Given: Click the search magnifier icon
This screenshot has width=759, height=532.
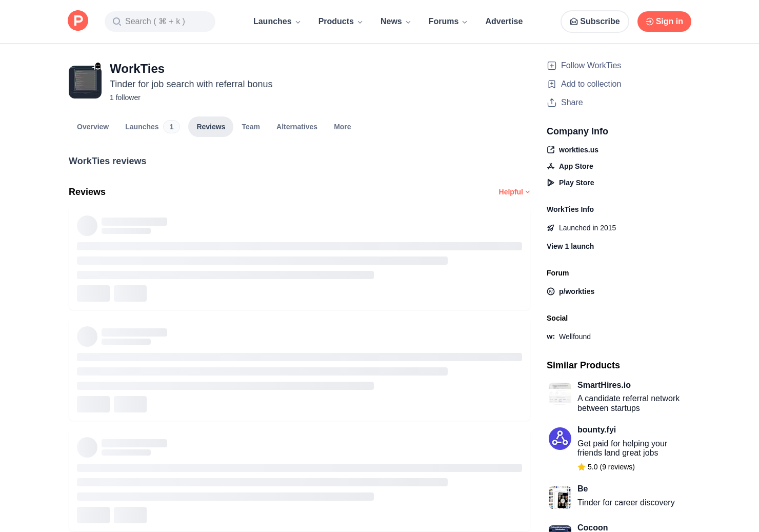Looking at the screenshot, I should point(117,22).
